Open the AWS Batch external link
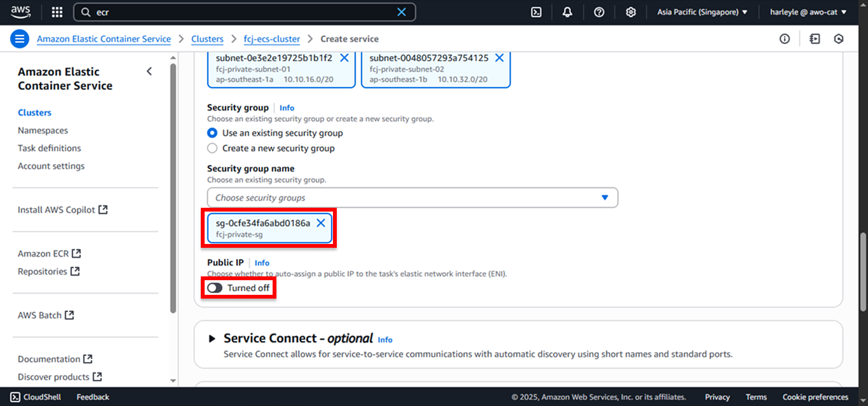 click(x=46, y=315)
